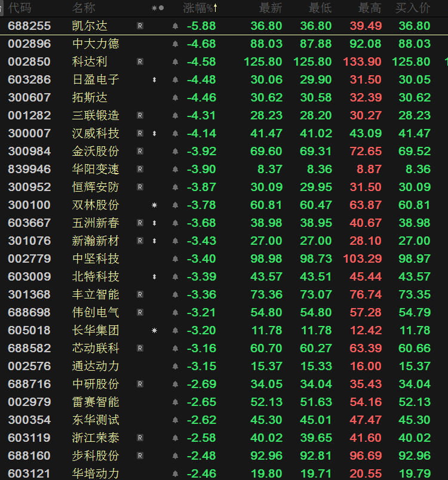Click the R badge on 汉威科技 row
Screen dimensions: 448x480
(x=140, y=134)
